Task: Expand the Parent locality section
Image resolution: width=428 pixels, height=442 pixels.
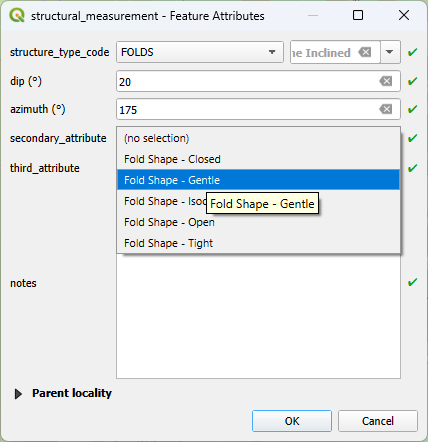Action: coord(18,394)
